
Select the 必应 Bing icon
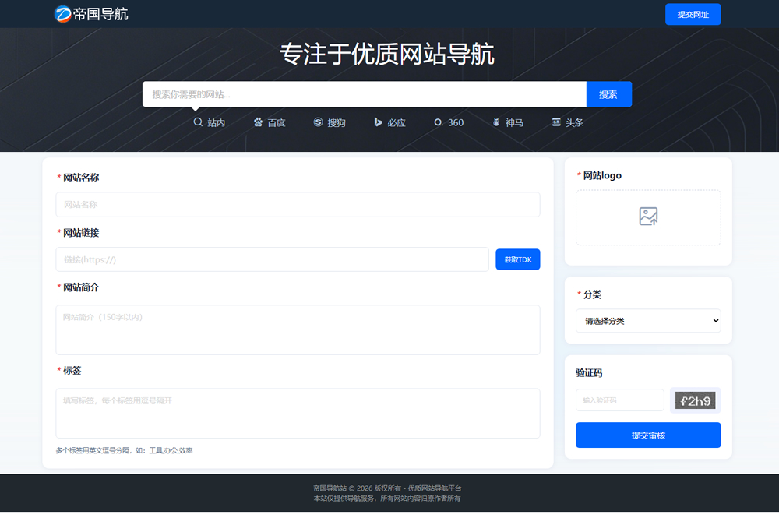coord(378,122)
